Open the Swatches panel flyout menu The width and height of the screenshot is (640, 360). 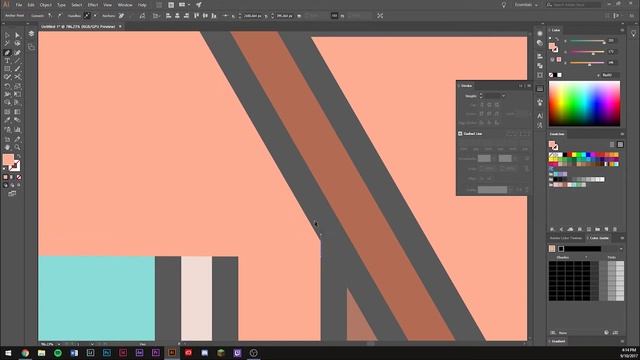click(622, 134)
